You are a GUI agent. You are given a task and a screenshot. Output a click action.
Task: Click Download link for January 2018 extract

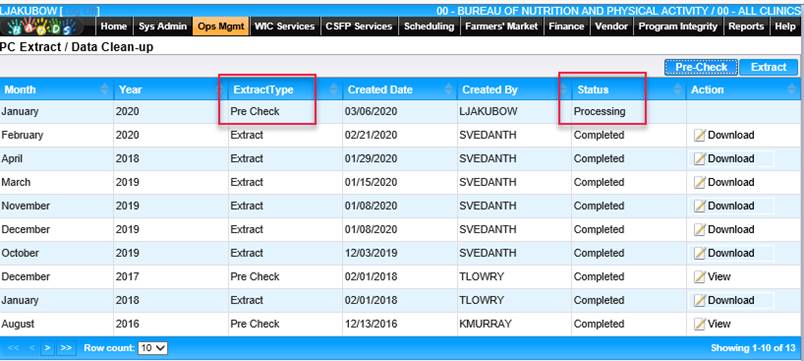pyautogui.click(x=731, y=300)
